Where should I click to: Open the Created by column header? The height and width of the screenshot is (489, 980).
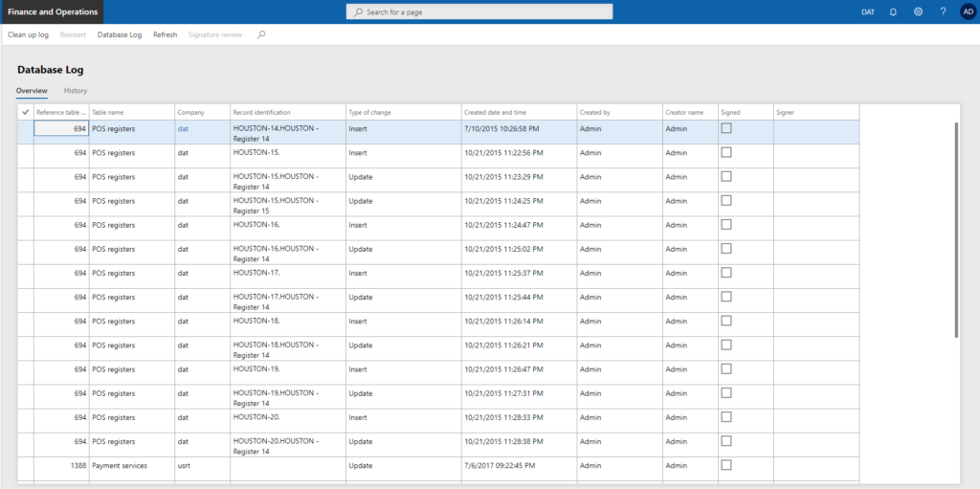tap(620, 113)
